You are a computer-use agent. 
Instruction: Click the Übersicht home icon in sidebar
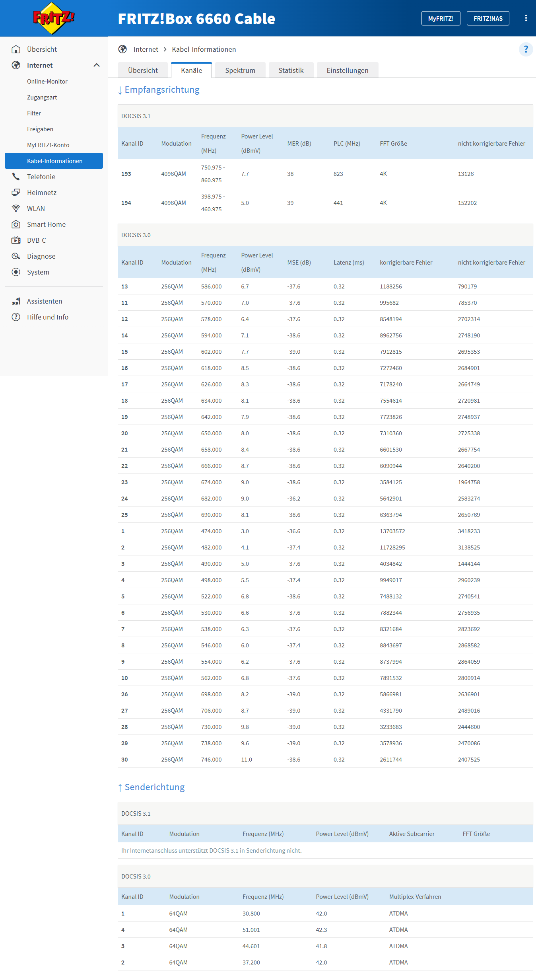pos(16,49)
